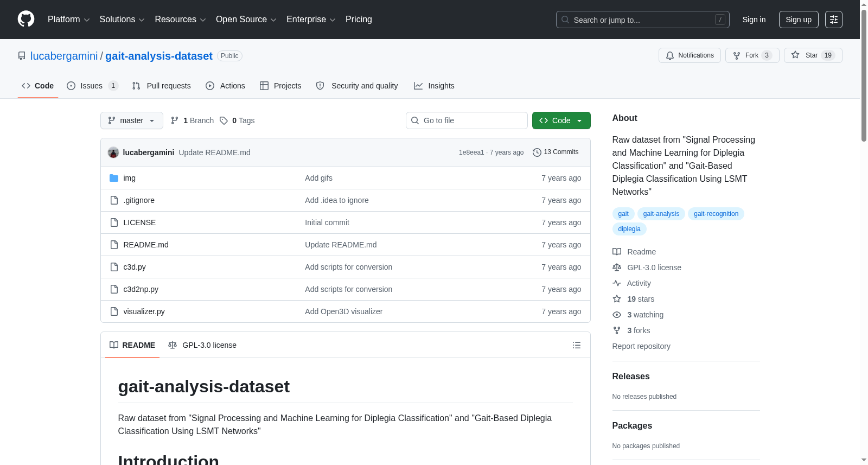Switch to the Projects tab
868x465 pixels.
click(280, 86)
